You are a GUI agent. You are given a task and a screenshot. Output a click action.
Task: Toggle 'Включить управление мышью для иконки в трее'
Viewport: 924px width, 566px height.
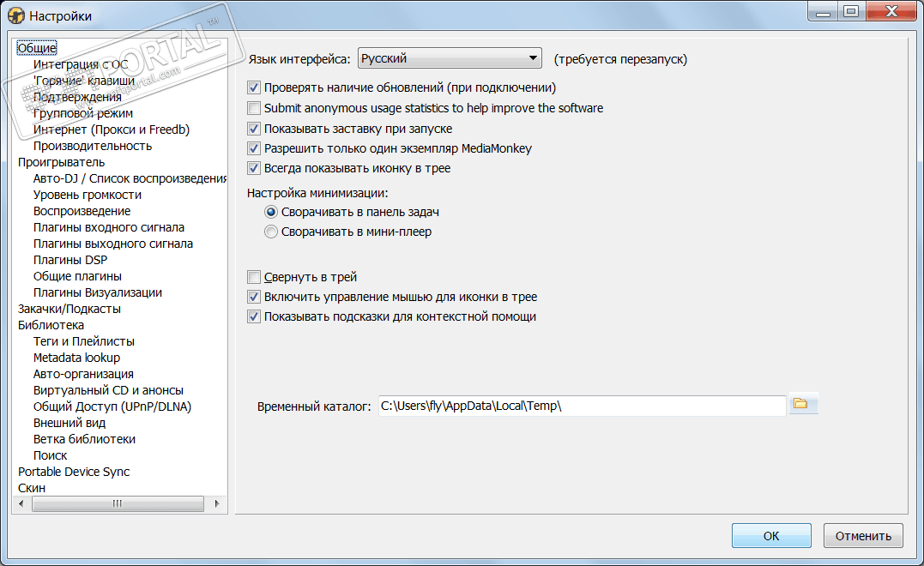254,297
